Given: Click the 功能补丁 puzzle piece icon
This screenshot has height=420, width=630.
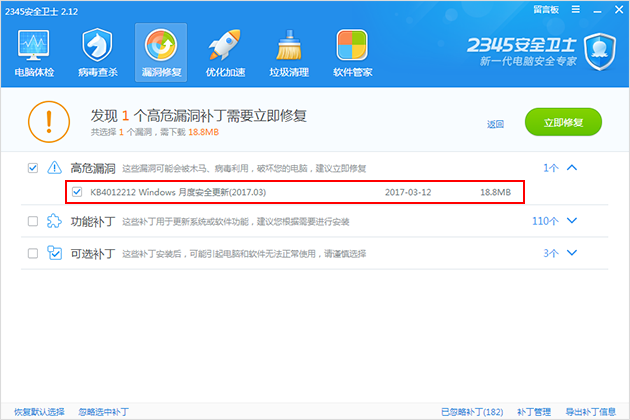Looking at the screenshot, I should click(54, 221).
